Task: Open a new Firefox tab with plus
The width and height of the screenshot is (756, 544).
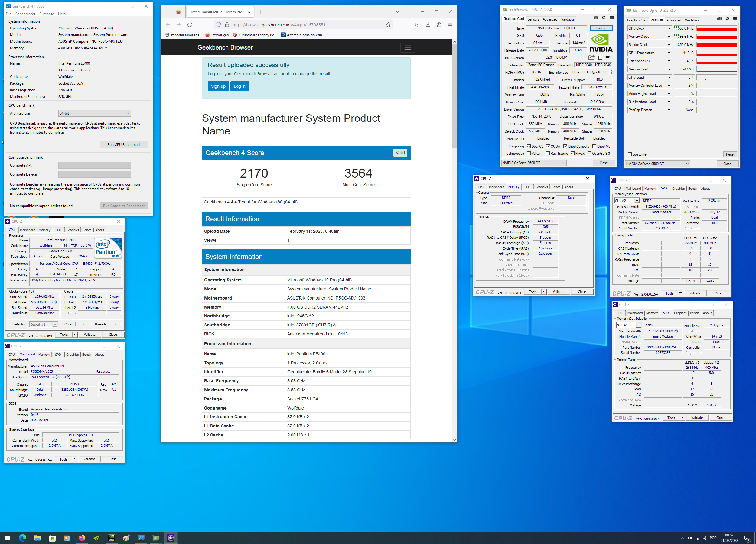Action: 260,12
